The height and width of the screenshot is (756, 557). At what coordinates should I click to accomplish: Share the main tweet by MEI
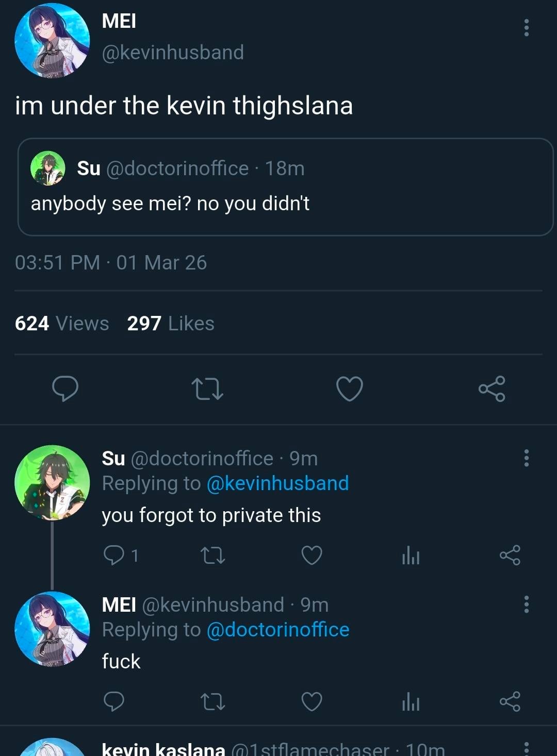click(x=492, y=389)
